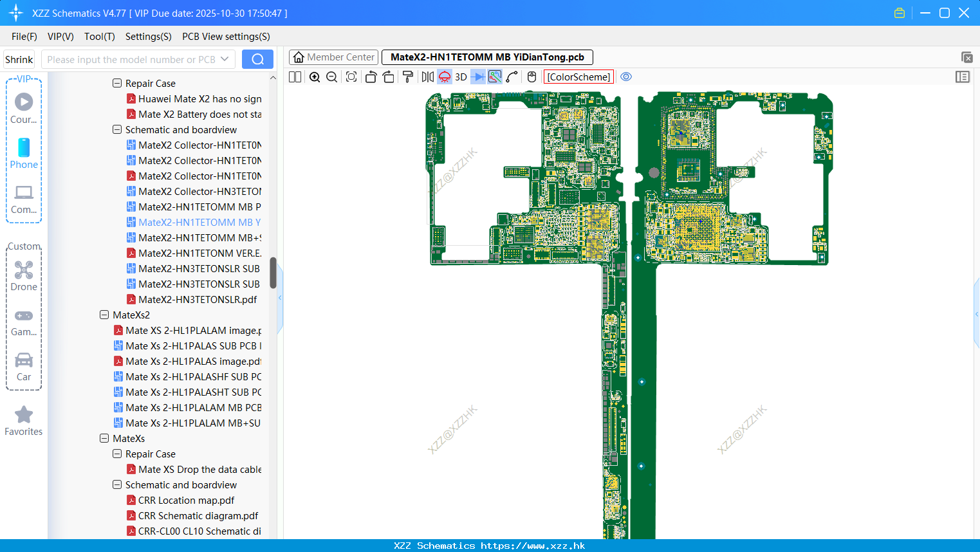The height and width of the screenshot is (552, 980).
Task: Open CRR Schematic diagram.pdf
Action: click(192, 515)
